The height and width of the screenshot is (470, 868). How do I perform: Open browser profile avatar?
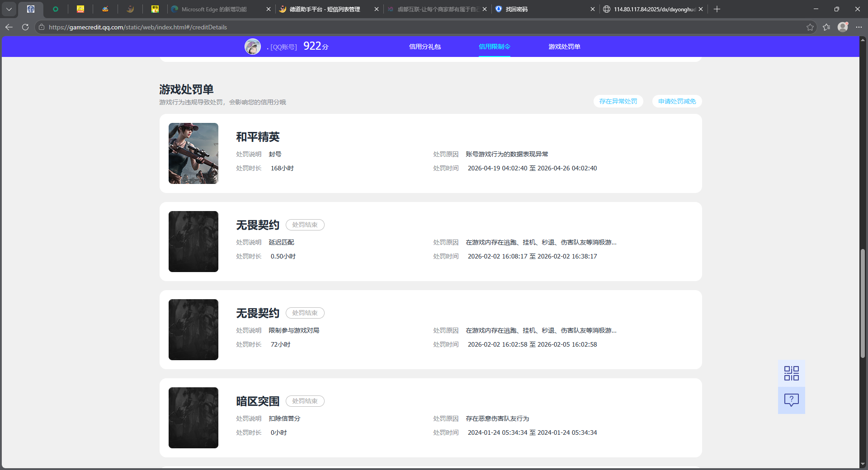coord(843,27)
